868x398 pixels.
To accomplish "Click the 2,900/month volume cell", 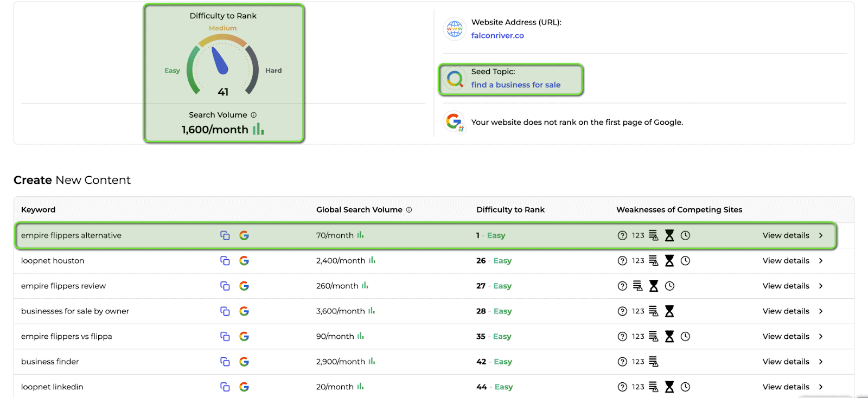I will click(341, 362).
